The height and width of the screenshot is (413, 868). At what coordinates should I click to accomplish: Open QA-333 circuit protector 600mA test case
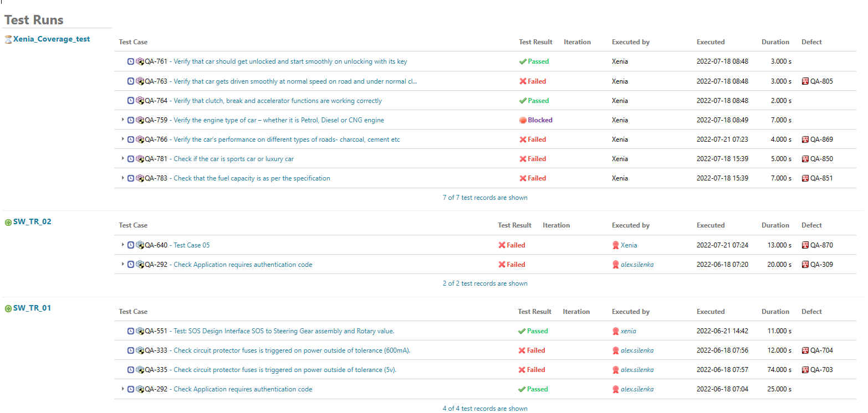[292, 350]
